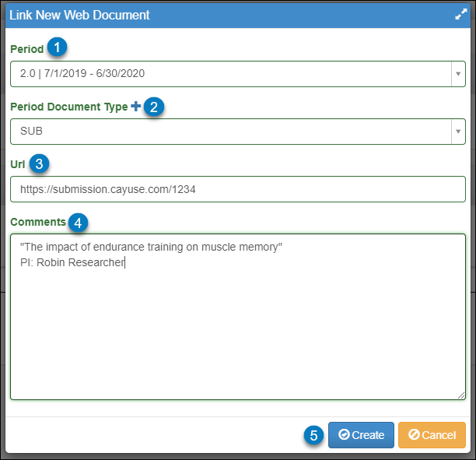The image size is (476, 460).
Task: Select the 2.0 | 7/1/2019 - 6/30/2020 period field
Action: (x=238, y=74)
